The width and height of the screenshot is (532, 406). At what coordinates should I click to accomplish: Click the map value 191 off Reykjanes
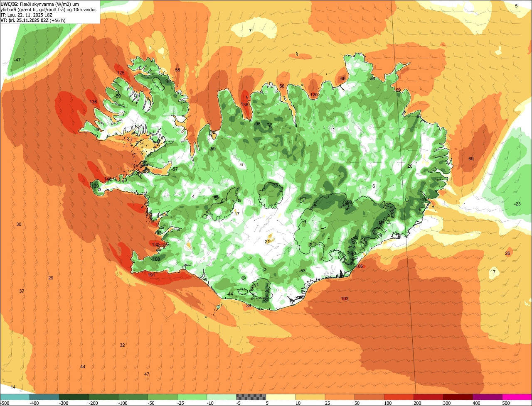pyautogui.click(x=151, y=275)
